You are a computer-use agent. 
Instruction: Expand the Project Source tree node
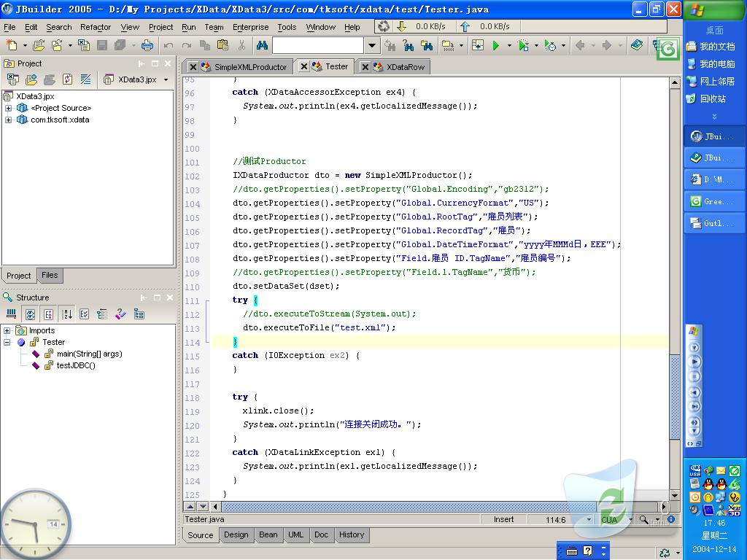[x=8, y=108]
